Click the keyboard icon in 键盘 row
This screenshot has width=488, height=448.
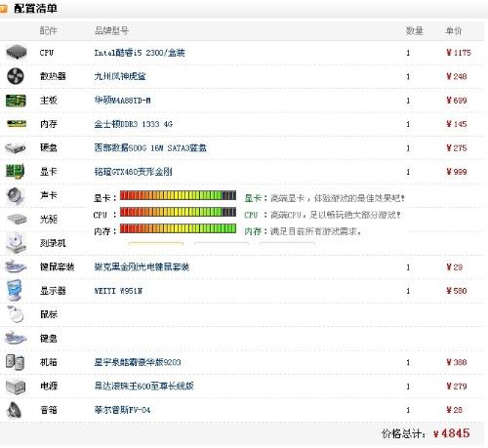click(x=16, y=338)
